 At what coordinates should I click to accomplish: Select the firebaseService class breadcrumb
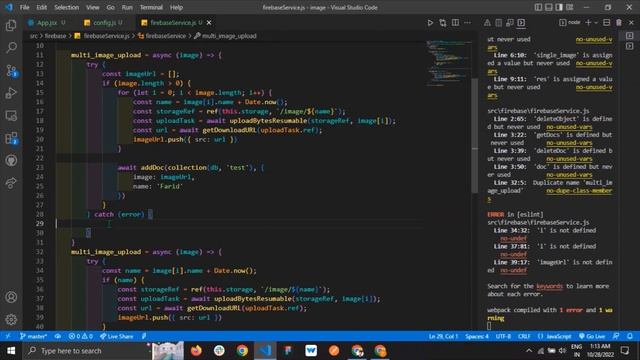pyautogui.click(x=165, y=36)
